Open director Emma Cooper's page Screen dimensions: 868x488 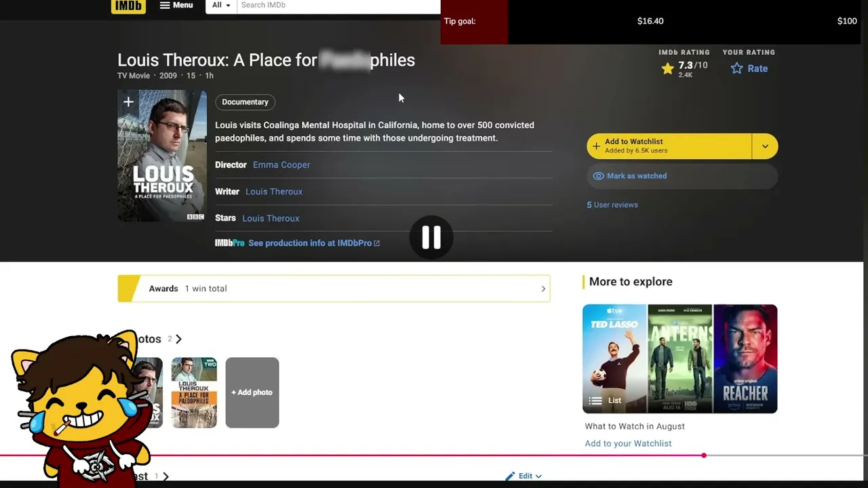(281, 165)
